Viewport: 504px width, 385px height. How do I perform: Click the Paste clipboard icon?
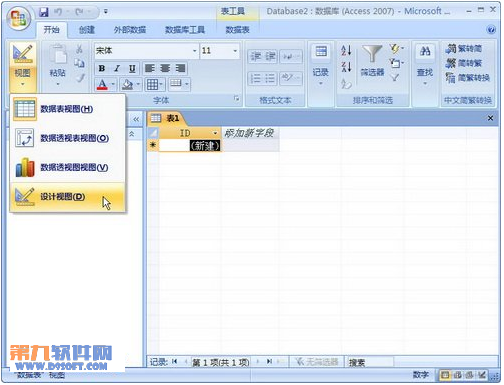[58, 55]
